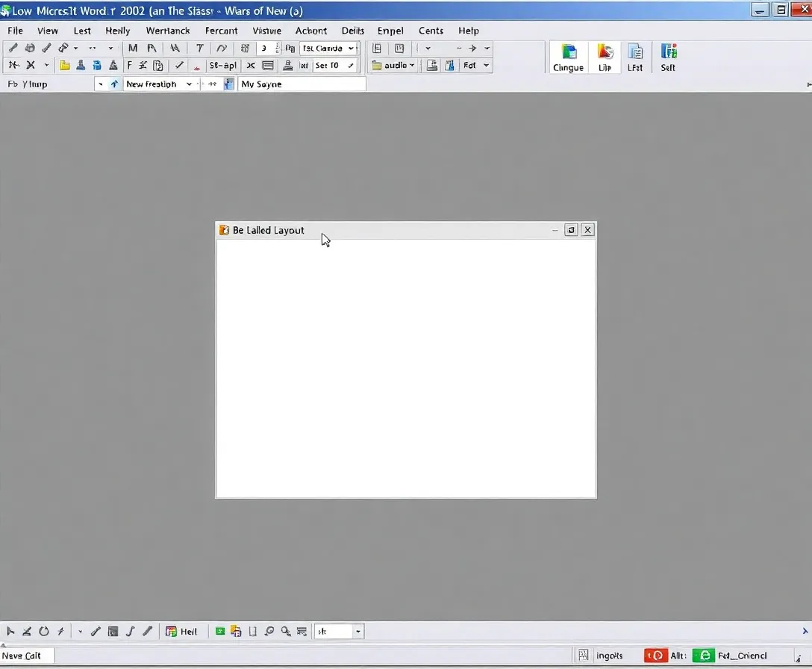812x669 pixels.
Task: Click the Be Lalled Layout title icon
Action: [x=224, y=230]
